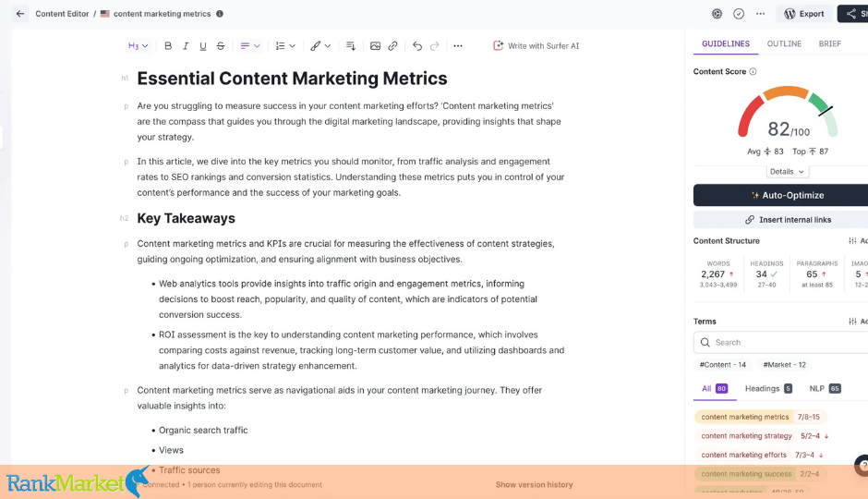The height and width of the screenshot is (499, 868).
Task: Expand the Details dropdown
Action: pos(787,172)
